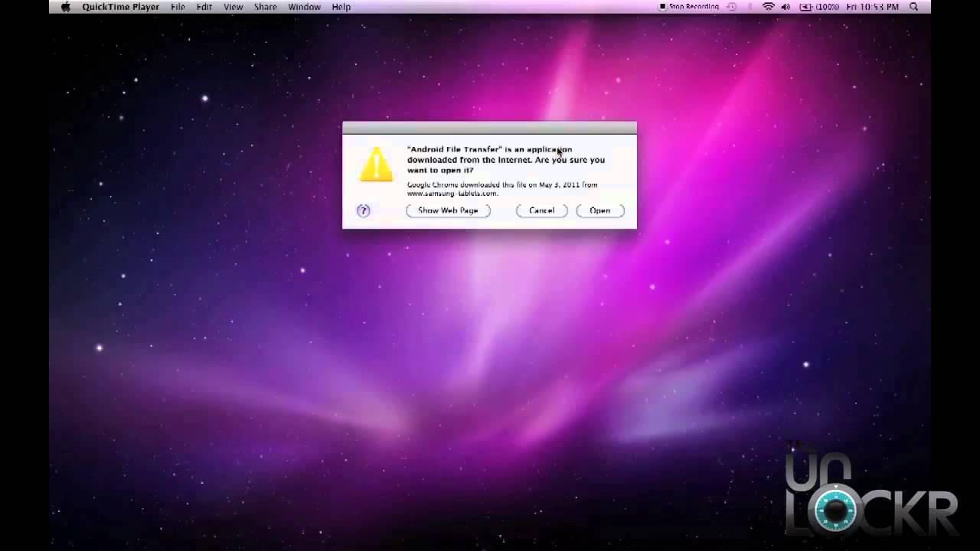Click the volume speaker icon
980x551 pixels.
pos(786,7)
